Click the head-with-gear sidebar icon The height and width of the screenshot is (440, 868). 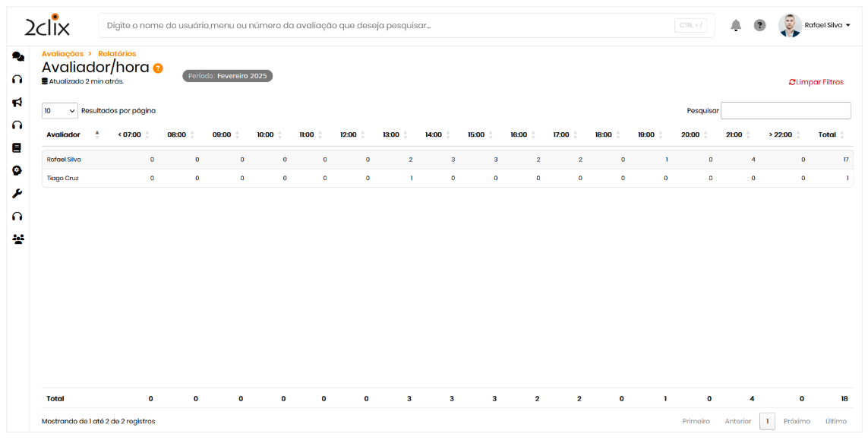click(17, 170)
